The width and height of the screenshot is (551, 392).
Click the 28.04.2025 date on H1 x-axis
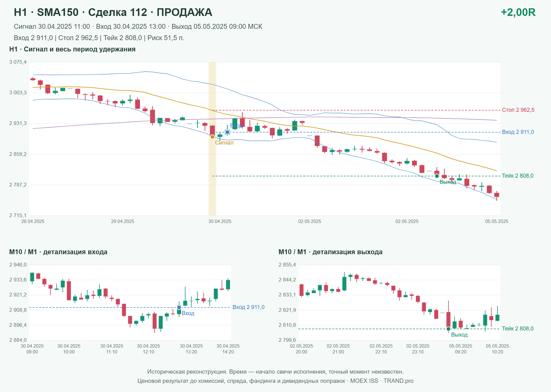(33, 221)
